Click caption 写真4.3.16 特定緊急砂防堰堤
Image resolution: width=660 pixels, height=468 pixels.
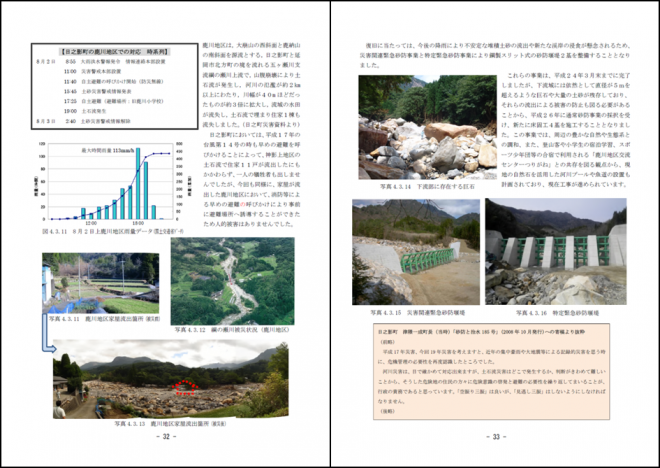pyautogui.click(x=557, y=313)
